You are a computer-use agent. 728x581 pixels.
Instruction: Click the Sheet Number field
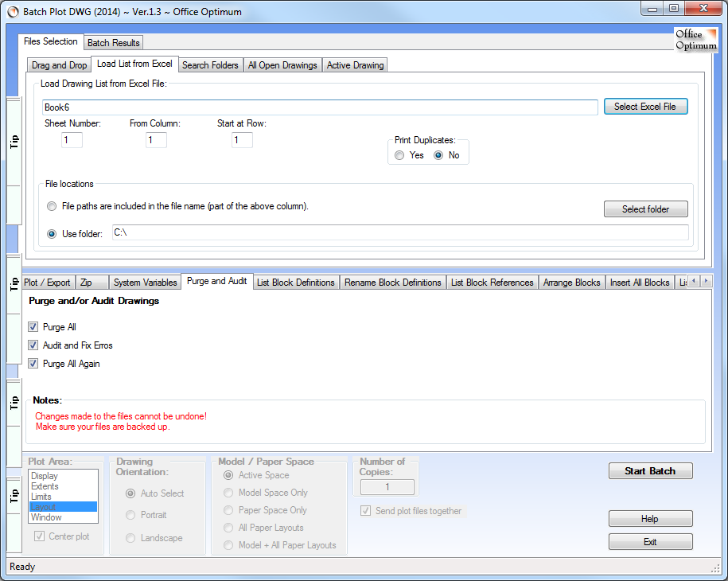coord(72,140)
